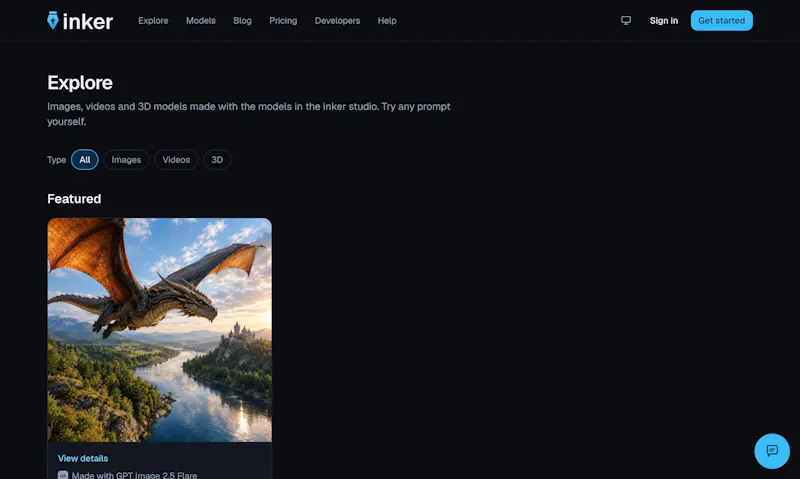Click the Explore page heading
The width and height of the screenshot is (800, 479).
tap(80, 83)
